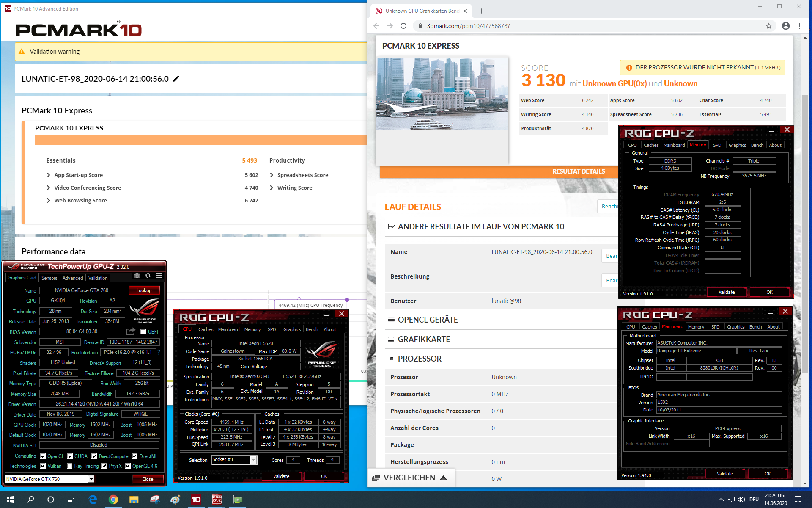Click the Close button in GPU-Z
The height and width of the screenshot is (508, 812).
[x=148, y=479]
